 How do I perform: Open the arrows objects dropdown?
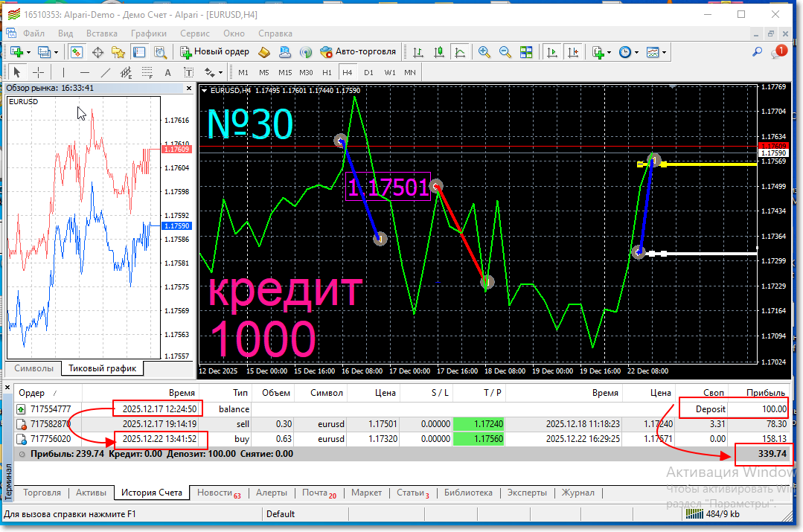click(x=220, y=72)
